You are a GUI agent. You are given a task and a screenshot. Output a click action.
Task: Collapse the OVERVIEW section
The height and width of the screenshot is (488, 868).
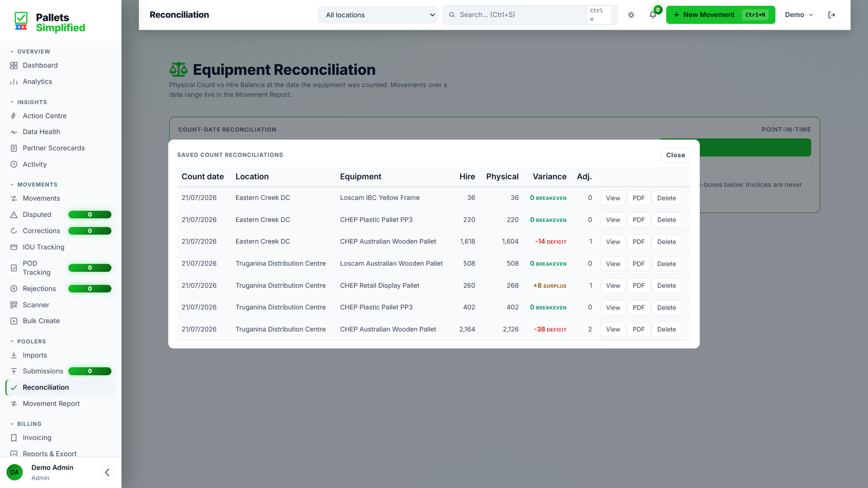(30, 52)
